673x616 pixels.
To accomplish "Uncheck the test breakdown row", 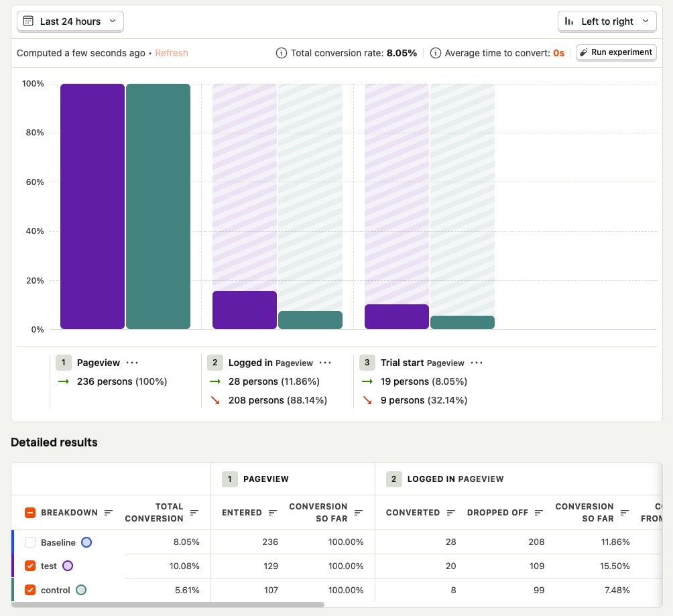I will [x=29, y=566].
